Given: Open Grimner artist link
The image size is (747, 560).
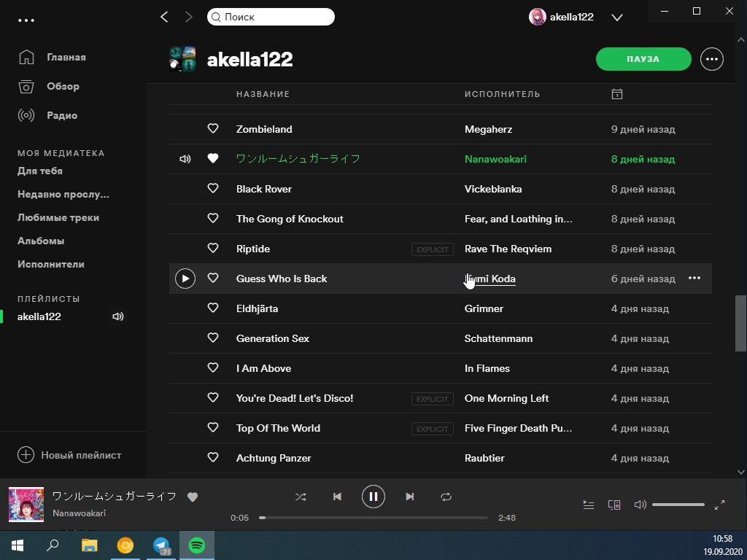Looking at the screenshot, I should 484,308.
